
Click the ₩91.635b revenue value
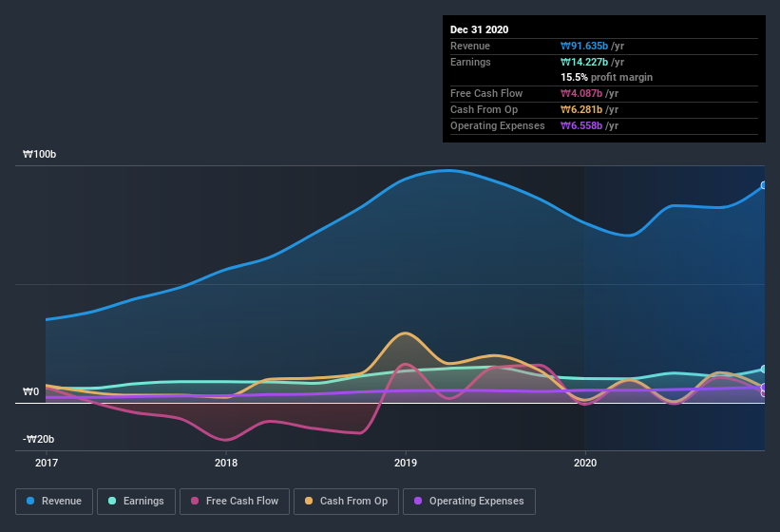coord(584,46)
